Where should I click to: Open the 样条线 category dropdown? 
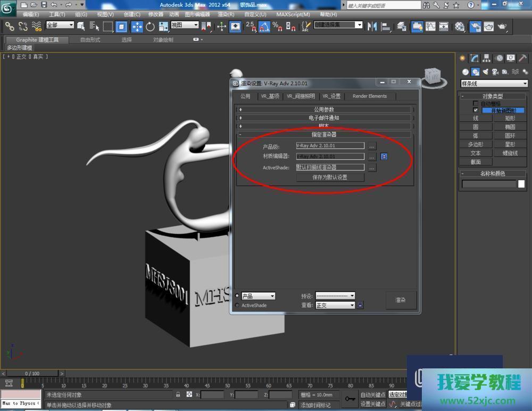coord(494,84)
